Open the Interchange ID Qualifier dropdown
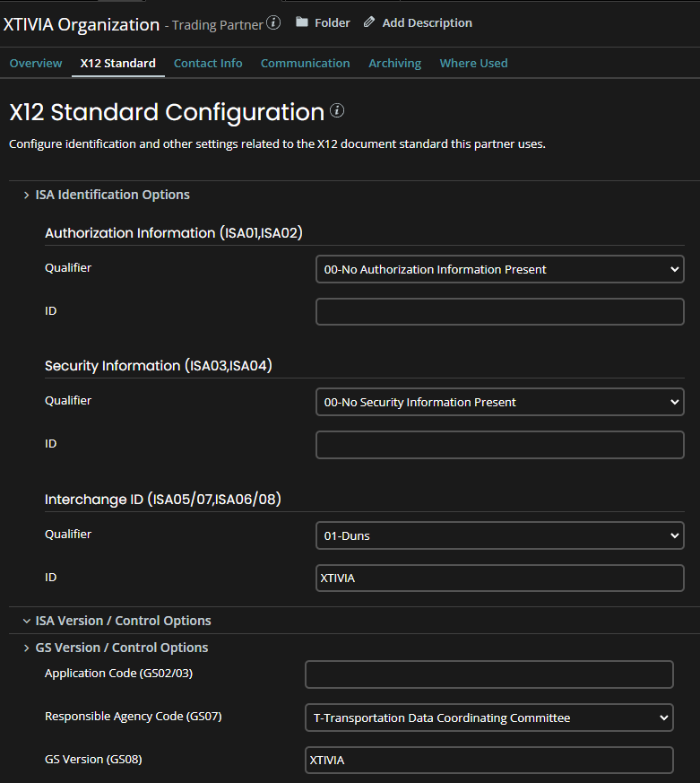The width and height of the screenshot is (700, 783). 499,535
